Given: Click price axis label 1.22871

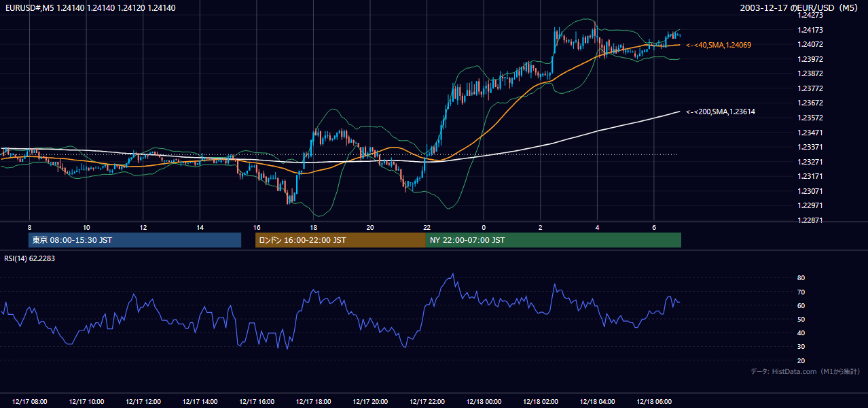Looking at the screenshot, I should (x=810, y=220).
